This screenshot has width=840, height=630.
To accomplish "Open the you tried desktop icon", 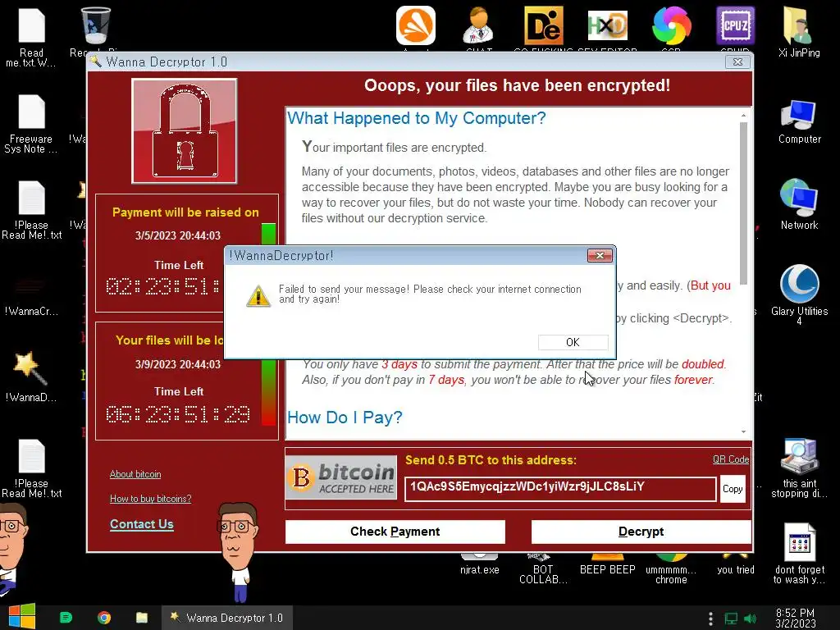I will pos(736,566).
